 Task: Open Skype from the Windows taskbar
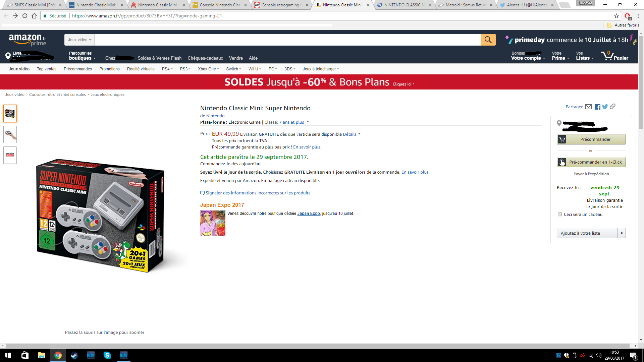point(107,355)
